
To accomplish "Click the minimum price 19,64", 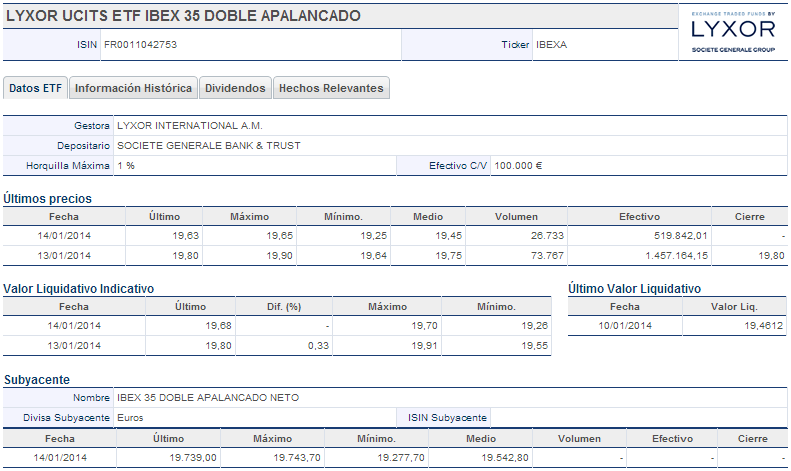I will (x=373, y=256).
